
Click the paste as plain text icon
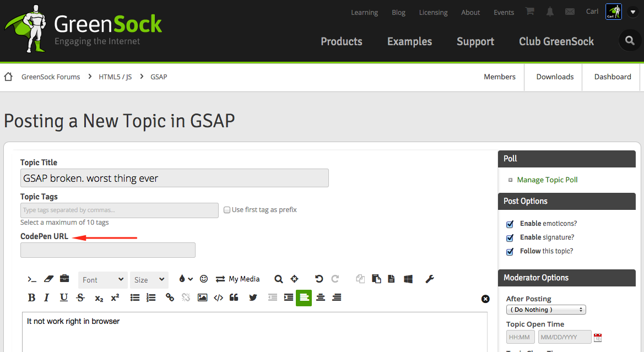point(391,279)
